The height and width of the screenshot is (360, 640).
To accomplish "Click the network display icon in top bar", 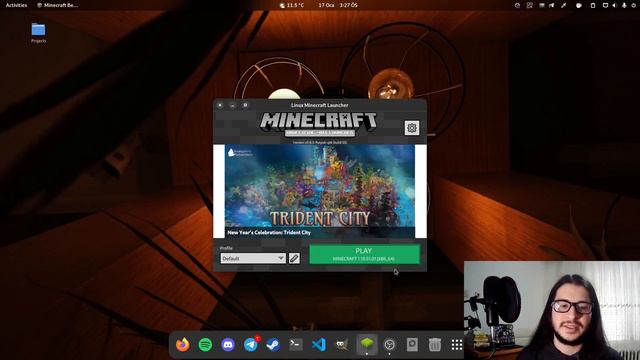I will coord(605,5).
